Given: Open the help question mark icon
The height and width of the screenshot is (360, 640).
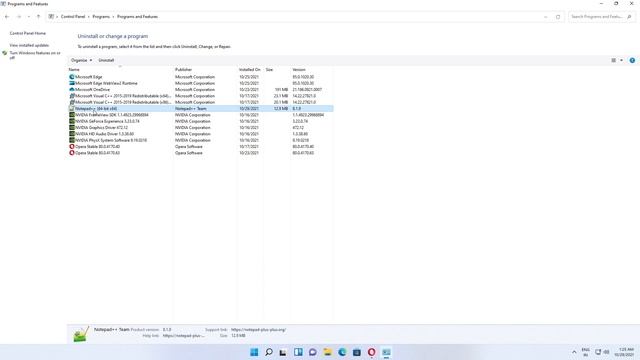Looking at the screenshot, I should [x=632, y=60].
